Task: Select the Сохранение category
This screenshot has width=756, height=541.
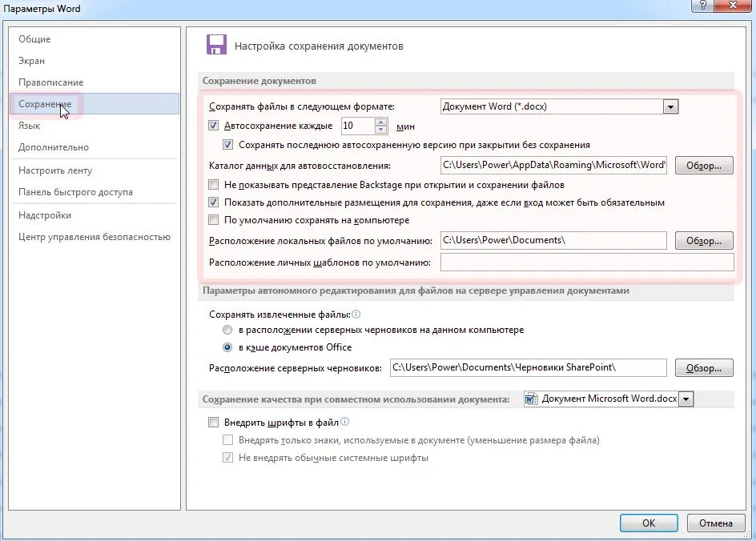Action: point(94,103)
